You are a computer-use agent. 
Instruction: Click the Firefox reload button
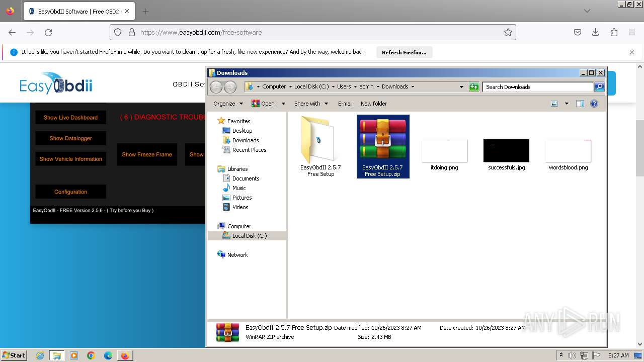click(x=48, y=32)
